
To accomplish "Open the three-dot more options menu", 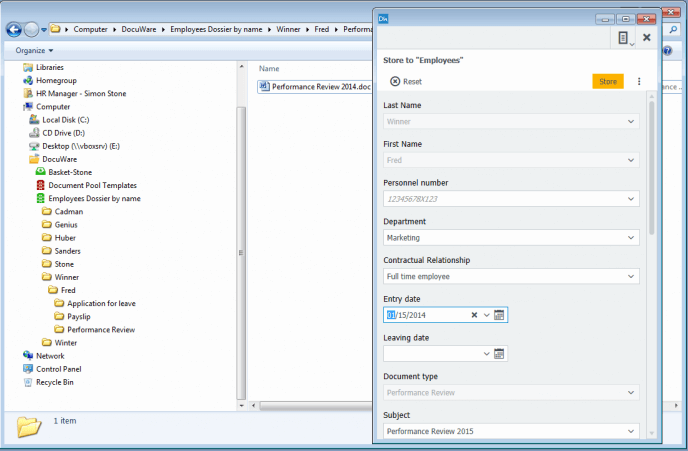I will click(x=639, y=81).
